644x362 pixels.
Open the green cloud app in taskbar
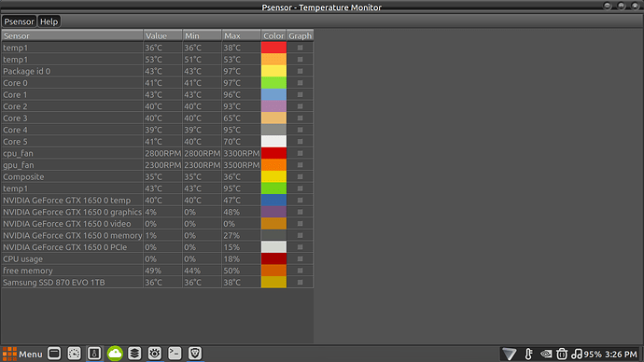[115, 354]
